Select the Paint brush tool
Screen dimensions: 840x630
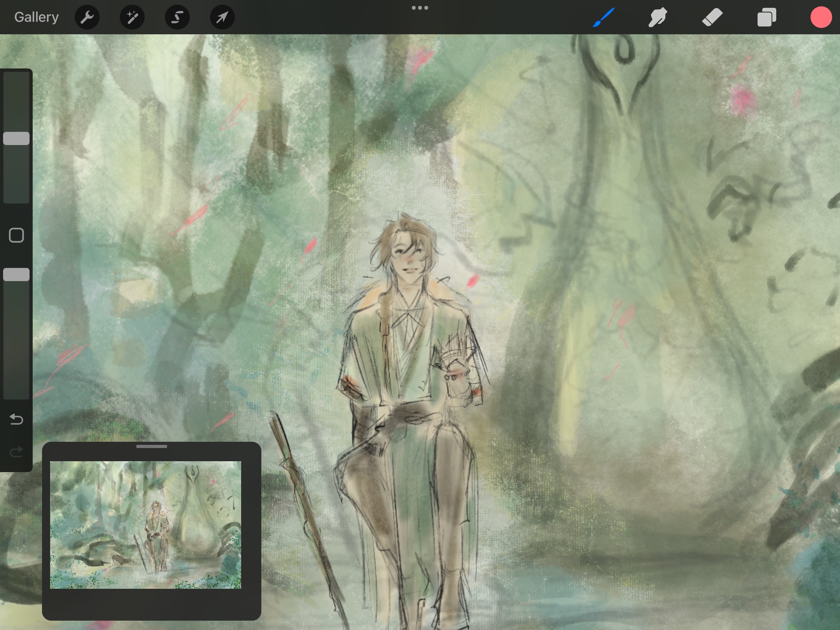coord(604,17)
